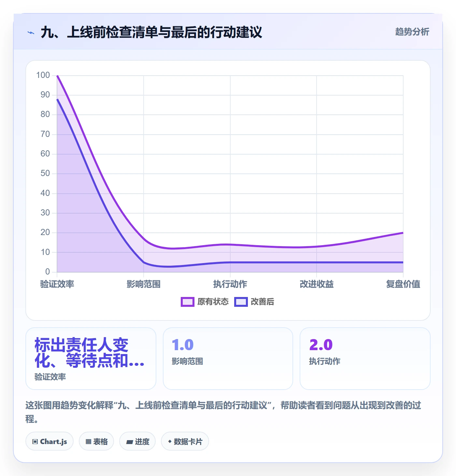This screenshot has height=476, width=456.
Task: Select the Chart.js tag
Action: pyautogui.click(x=50, y=441)
